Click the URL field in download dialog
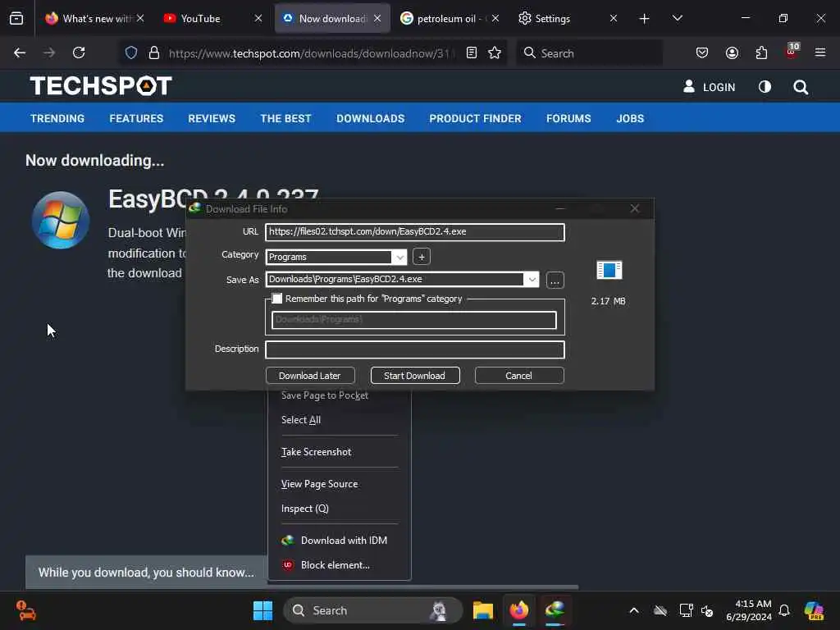The height and width of the screenshot is (630, 840). coord(414,232)
